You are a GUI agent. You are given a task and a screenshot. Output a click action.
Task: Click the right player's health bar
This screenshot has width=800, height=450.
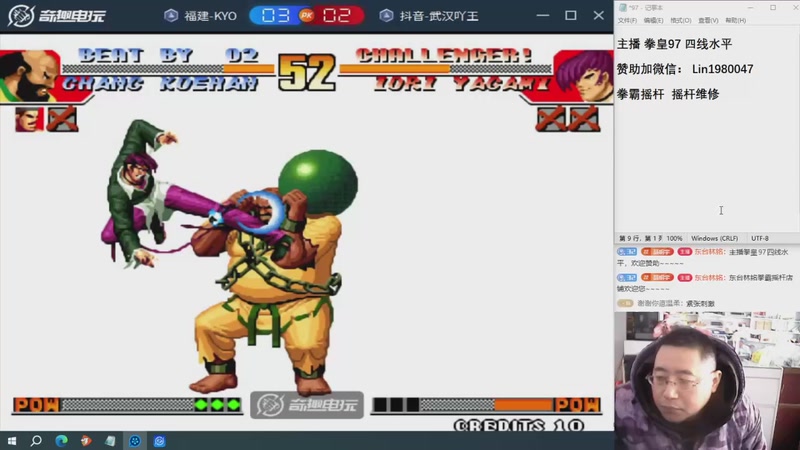[445, 69]
